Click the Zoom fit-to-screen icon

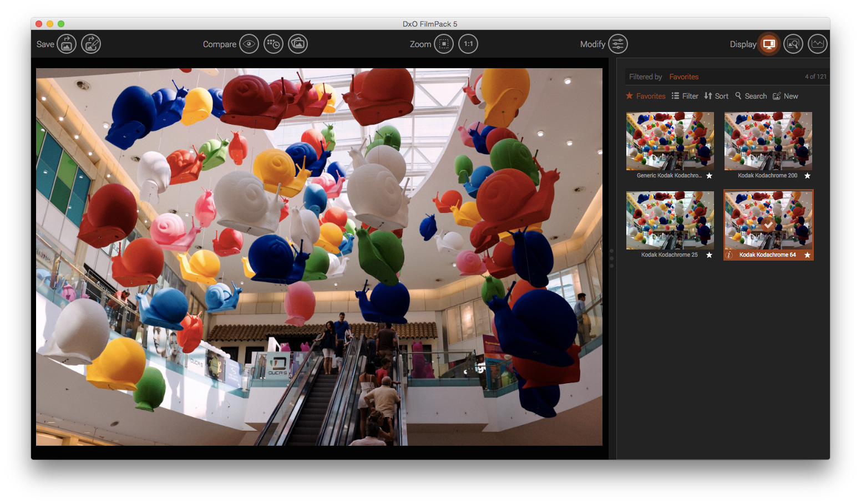click(x=443, y=44)
